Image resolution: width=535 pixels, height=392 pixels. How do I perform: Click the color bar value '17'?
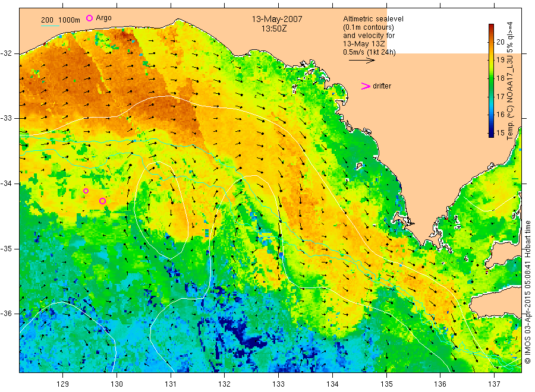[x=500, y=96]
